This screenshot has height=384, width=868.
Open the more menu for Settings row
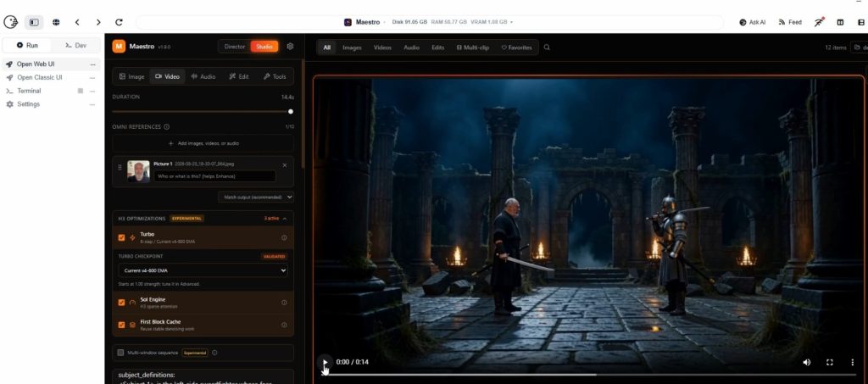pyautogui.click(x=92, y=104)
